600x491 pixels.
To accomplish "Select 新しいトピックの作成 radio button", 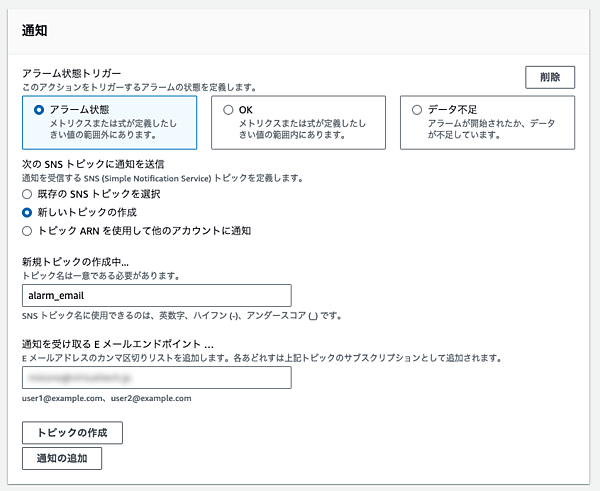I will click(28, 212).
